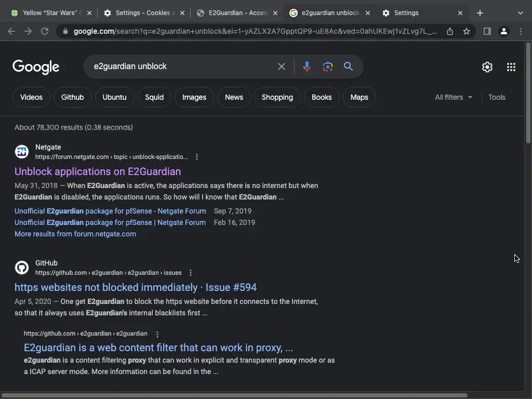The image size is (532, 399).
Task: Open "https websites not blocked immediately" issue
Action: 136,287
